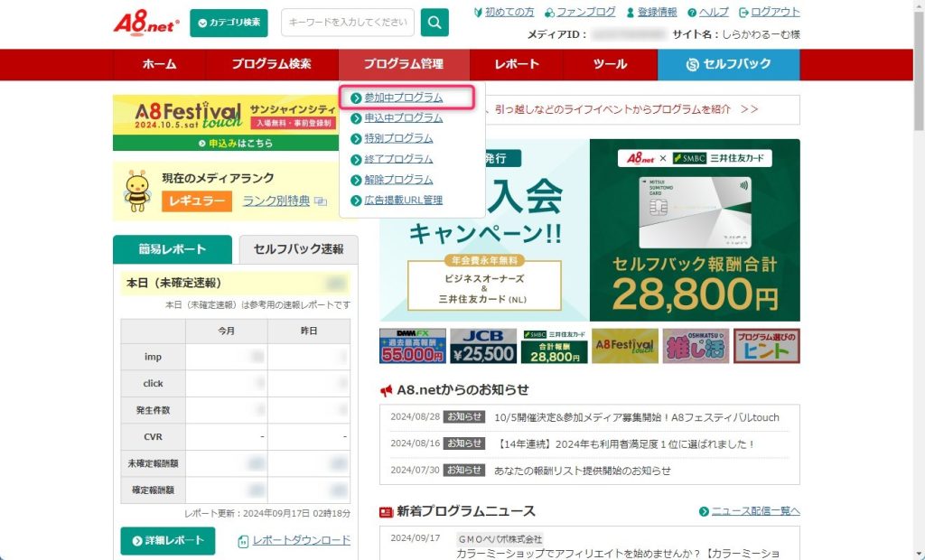The image size is (925, 560).
Task: Open the ランク別特典 link
Action: 276,201
